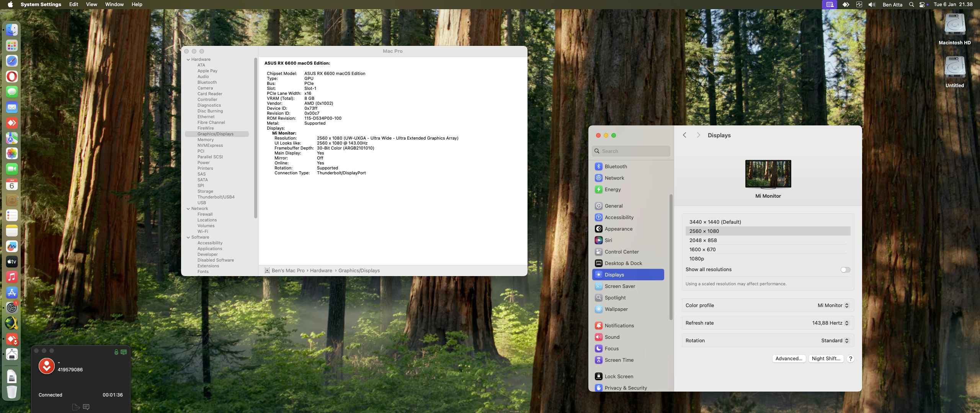Open the Color profile dropdown
Viewport: 980px width, 413px height.
(x=833, y=305)
